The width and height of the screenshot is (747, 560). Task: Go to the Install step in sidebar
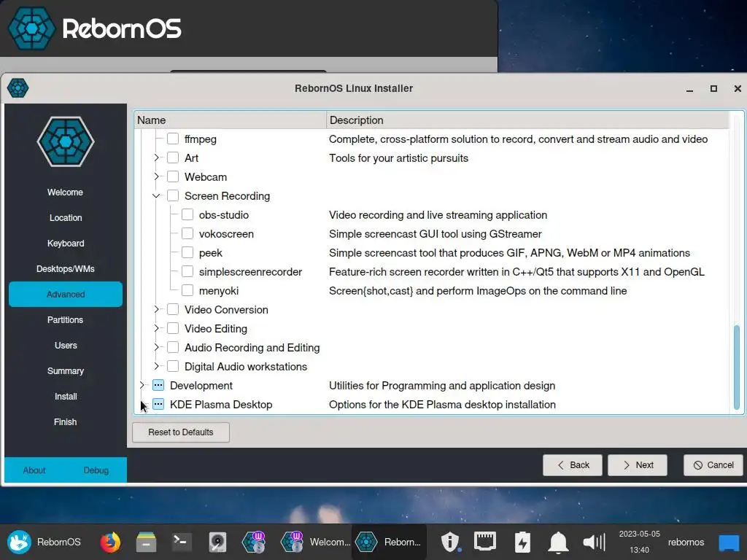65,396
